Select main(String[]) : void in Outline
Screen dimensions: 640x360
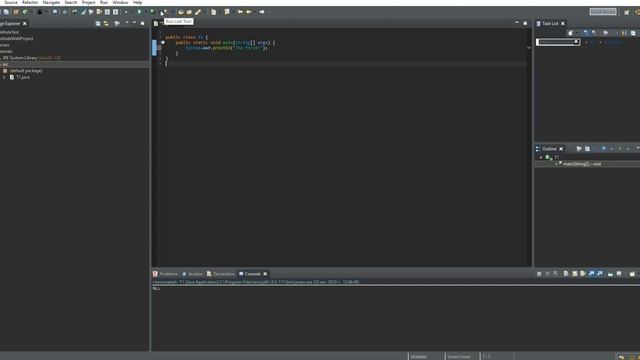coord(582,164)
